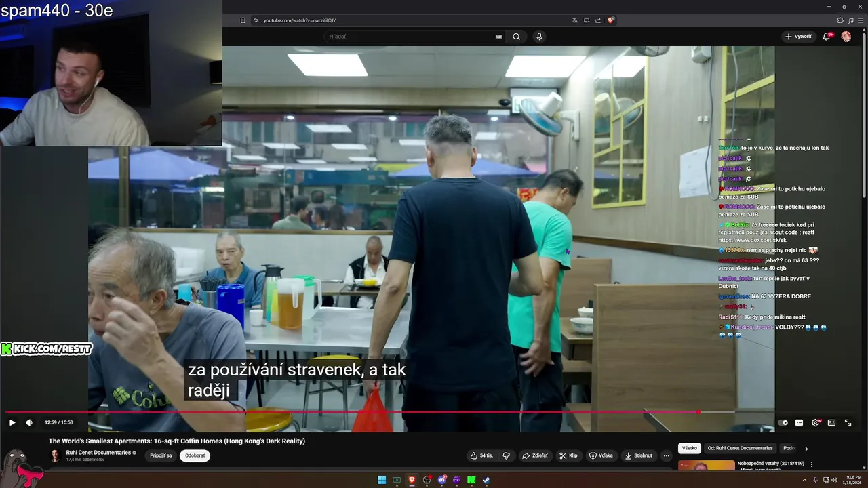Viewport: 868px width, 488px height.
Task: Open the Nebezpečné vztahy recommended video thumbnail
Action: [x=706, y=466]
